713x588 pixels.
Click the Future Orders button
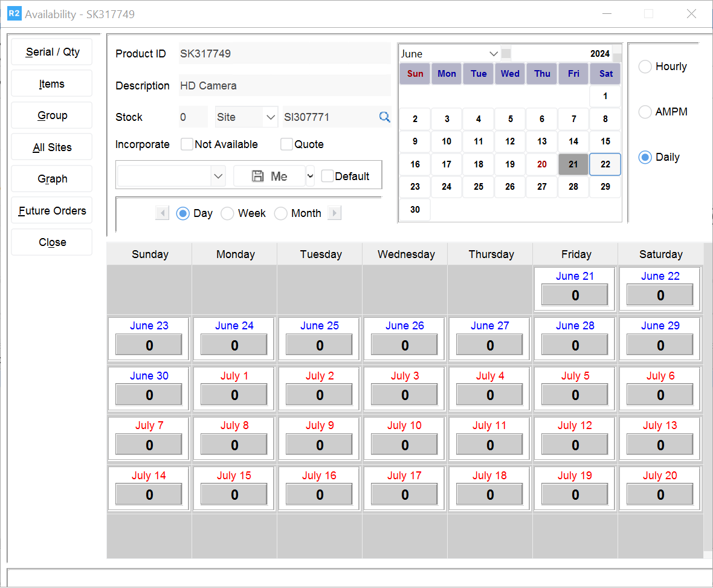[x=52, y=211]
